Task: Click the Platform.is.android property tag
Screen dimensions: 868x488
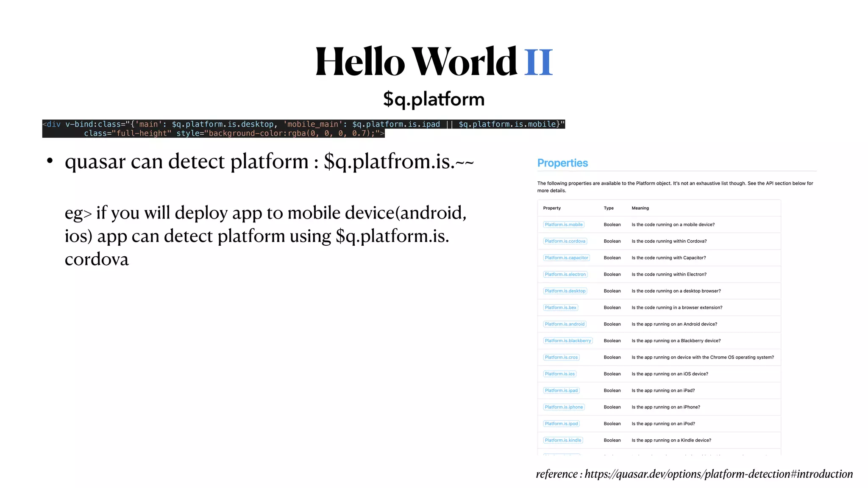Action: point(565,324)
